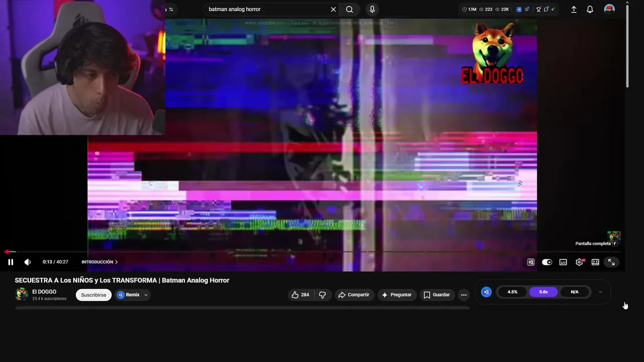Switch to theater mode
The image size is (644, 362).
(x=595, y=262)
